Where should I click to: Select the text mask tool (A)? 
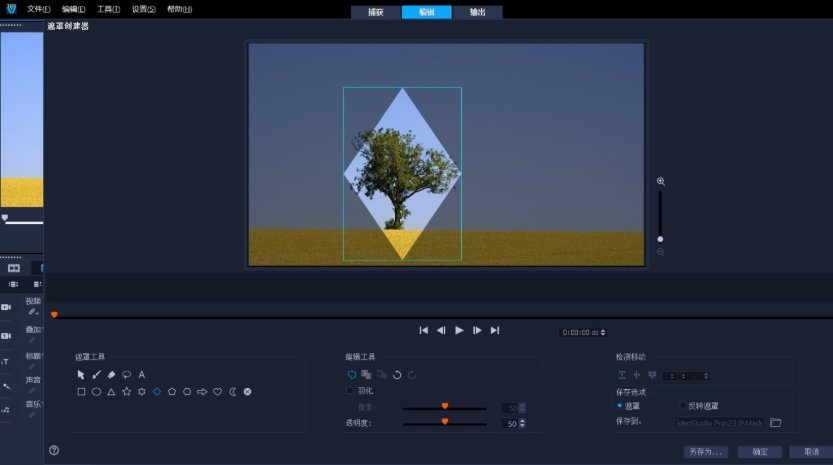point(142,374)
